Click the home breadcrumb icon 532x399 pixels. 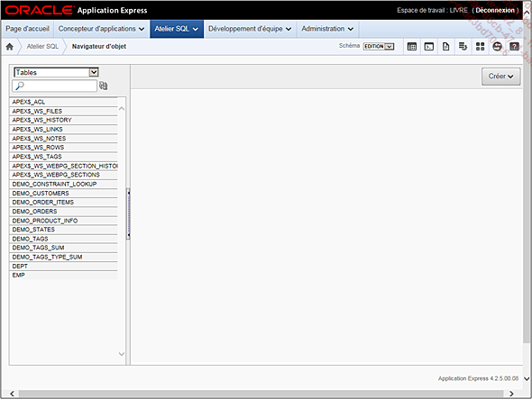(x=10, y=47)
